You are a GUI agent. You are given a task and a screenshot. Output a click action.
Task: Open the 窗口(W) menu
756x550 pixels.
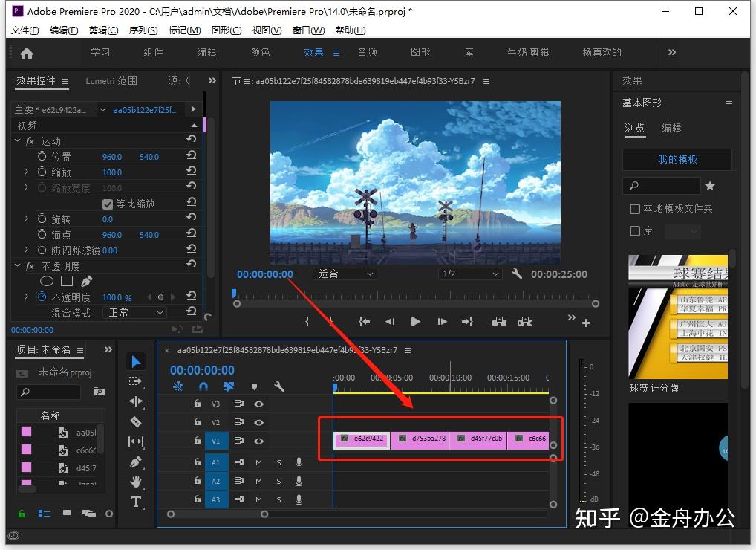click(x=309, y=30)
